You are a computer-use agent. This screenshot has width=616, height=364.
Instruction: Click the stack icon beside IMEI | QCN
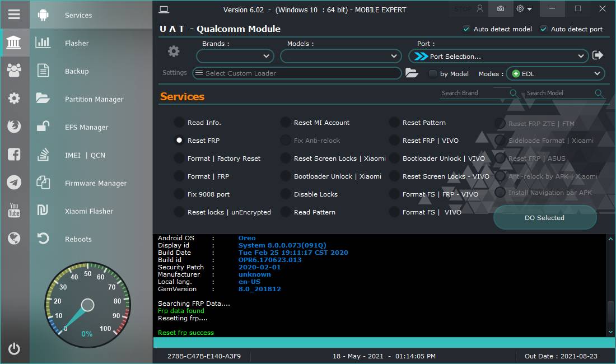(43, 155)
